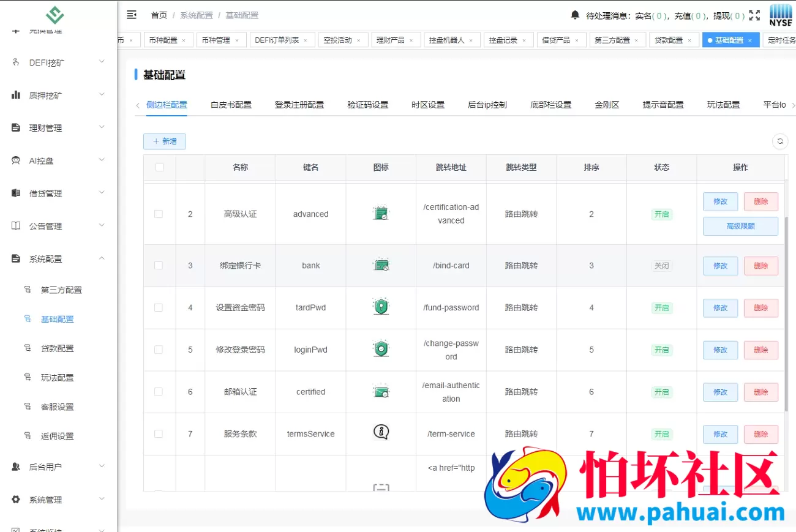Screen dimensions: 796x532
Task: Click the NYSE avatar logo
Action: pos(781,15)
